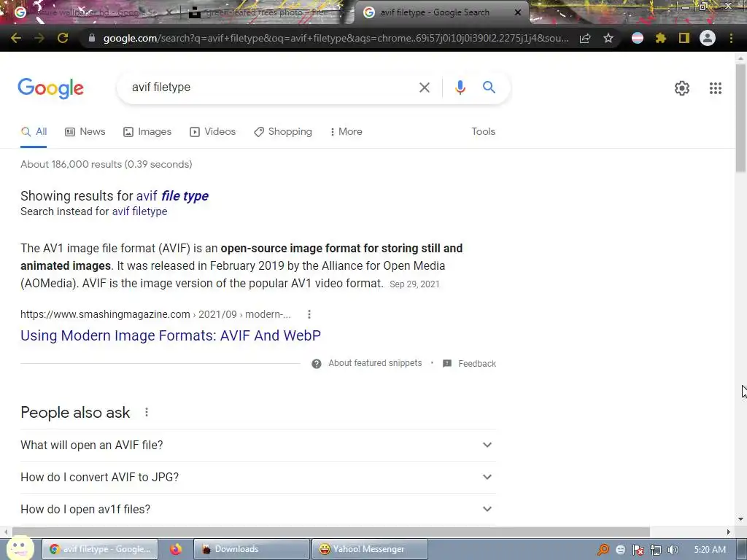Image resolution: width=747 pixels, height=560 pixels.
Task: Click the 'Sep 29, 2021' date text
Action: point(414,284)
